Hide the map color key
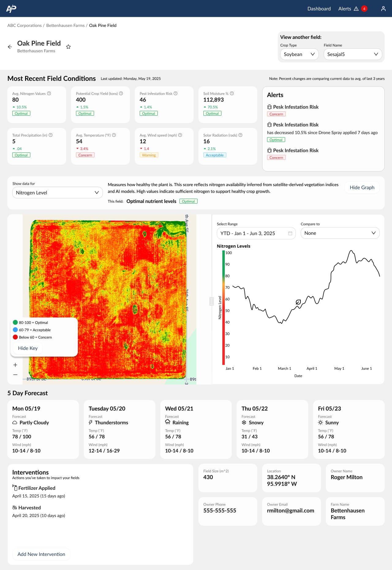This screenshot has width=392, height=570. click(x=28, y=348)
